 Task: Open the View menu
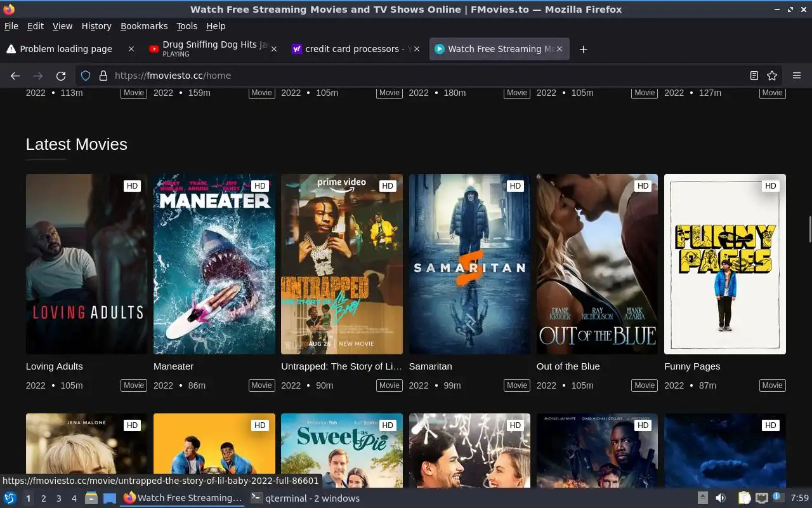[62, 26]
